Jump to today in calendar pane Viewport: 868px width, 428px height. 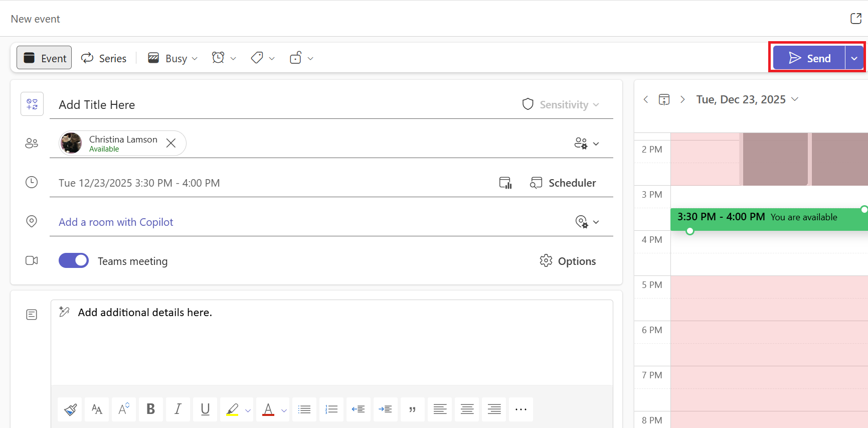[x=664, y=99]
